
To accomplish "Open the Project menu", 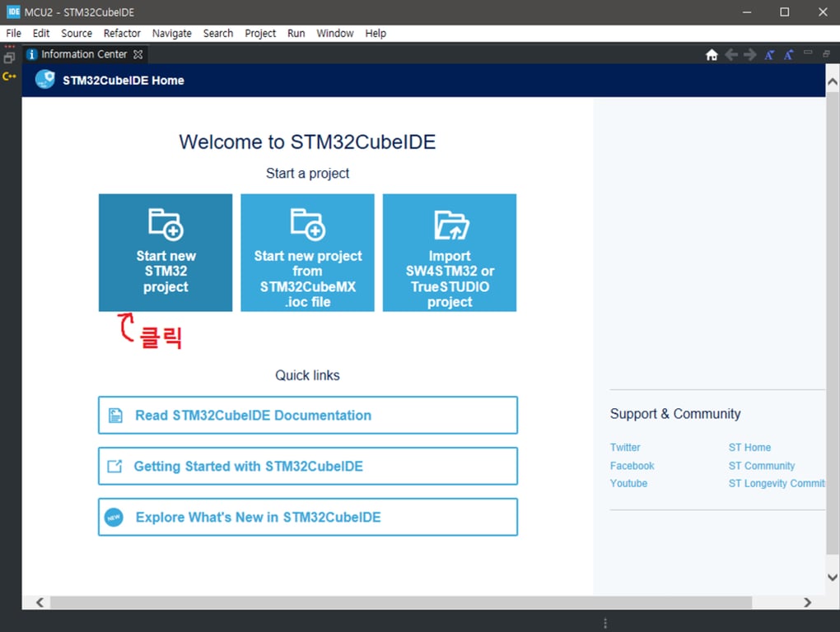I will click(260, 33).
